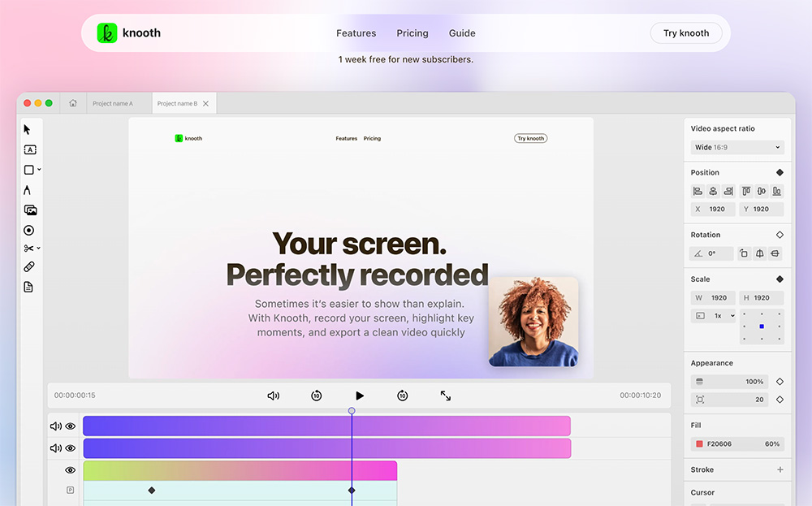Screen dimensions: 812x506
Task: Select the Project name B tab
Action: pos(177,104)
